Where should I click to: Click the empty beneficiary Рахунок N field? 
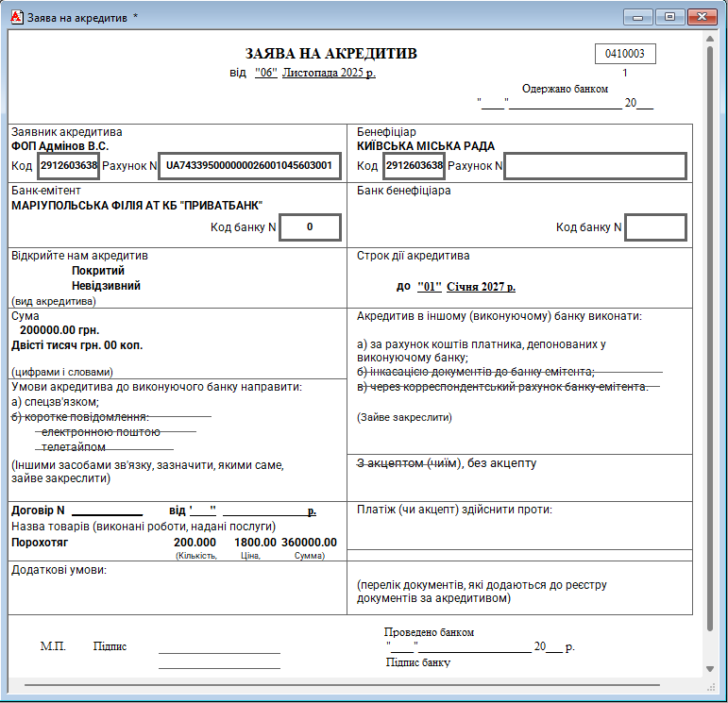point(595,166)
